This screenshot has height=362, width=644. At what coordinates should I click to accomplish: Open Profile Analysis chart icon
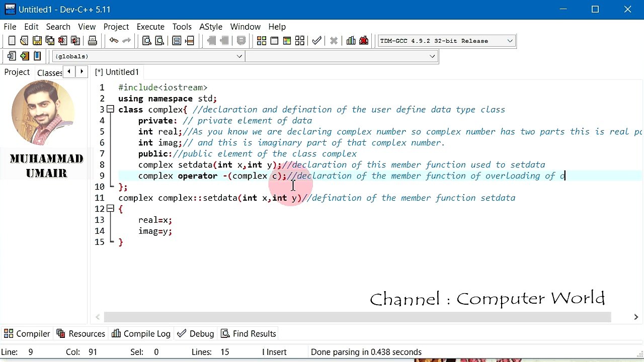351,41
